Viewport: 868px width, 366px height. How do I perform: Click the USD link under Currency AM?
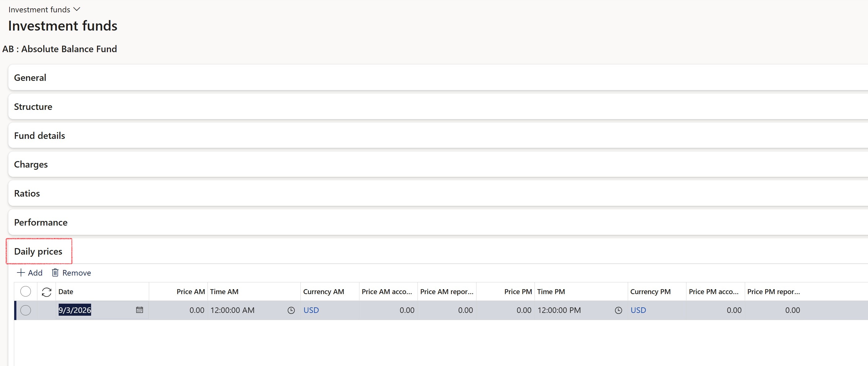311,310
